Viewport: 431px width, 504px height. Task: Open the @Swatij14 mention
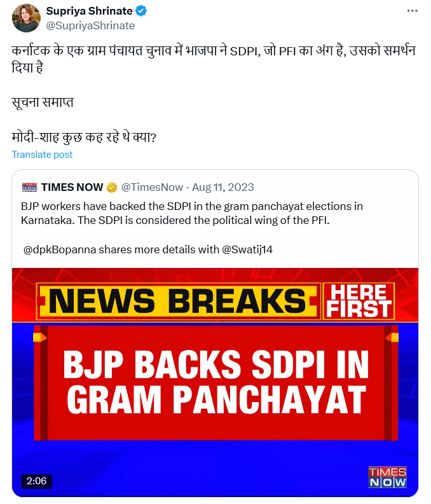click(x=247, y=249)
